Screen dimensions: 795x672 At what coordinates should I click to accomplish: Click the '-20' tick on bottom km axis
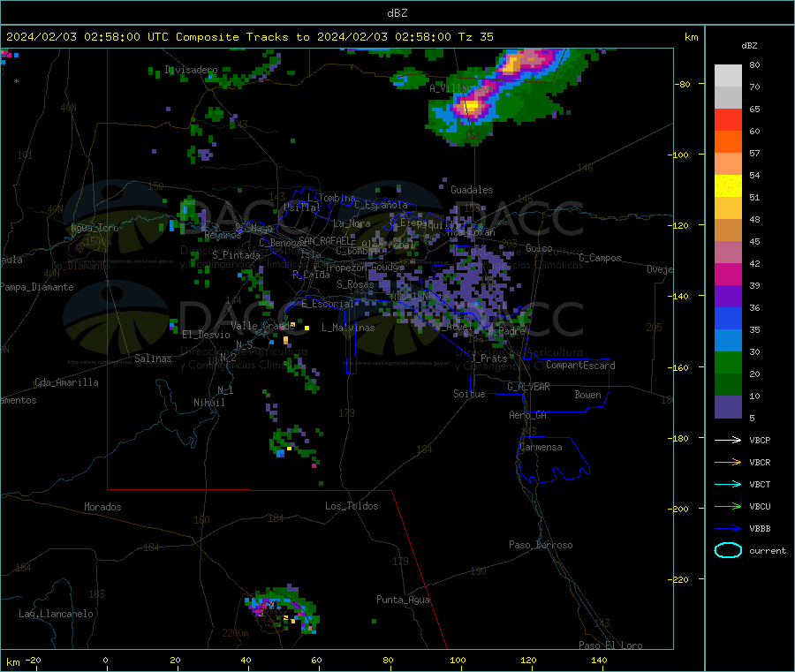pos(33,660)
